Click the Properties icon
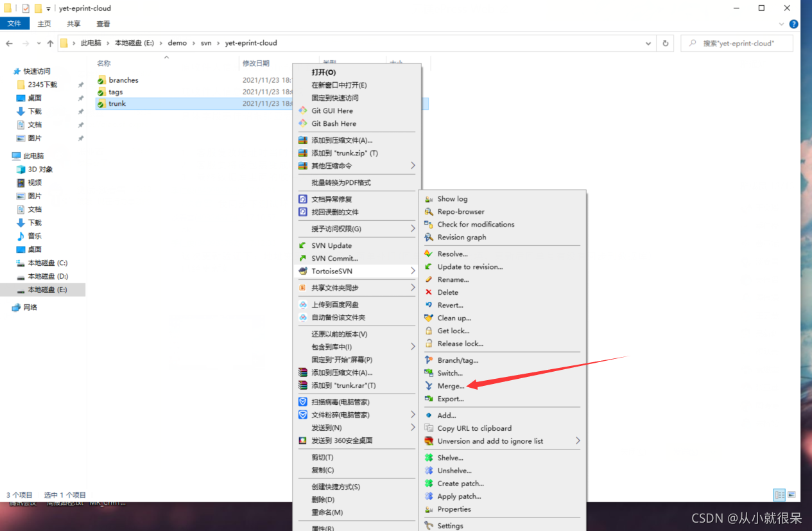 pos(429,509)
